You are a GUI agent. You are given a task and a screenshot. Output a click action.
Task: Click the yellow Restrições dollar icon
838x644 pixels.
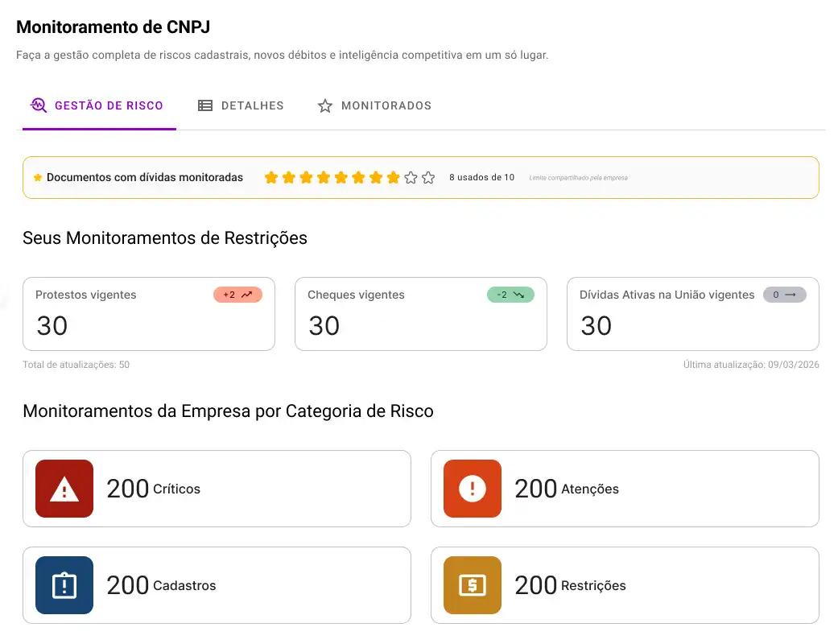[472, 585]
